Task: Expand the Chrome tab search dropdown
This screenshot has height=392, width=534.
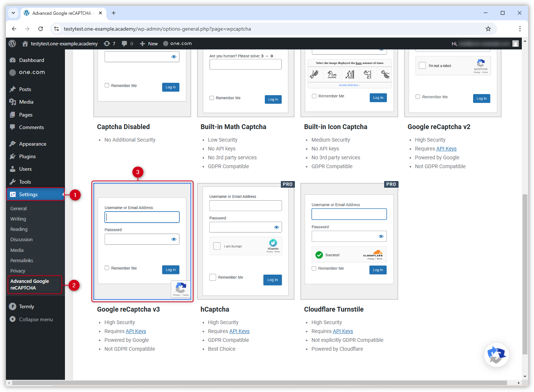Action: tap(13, 13)
